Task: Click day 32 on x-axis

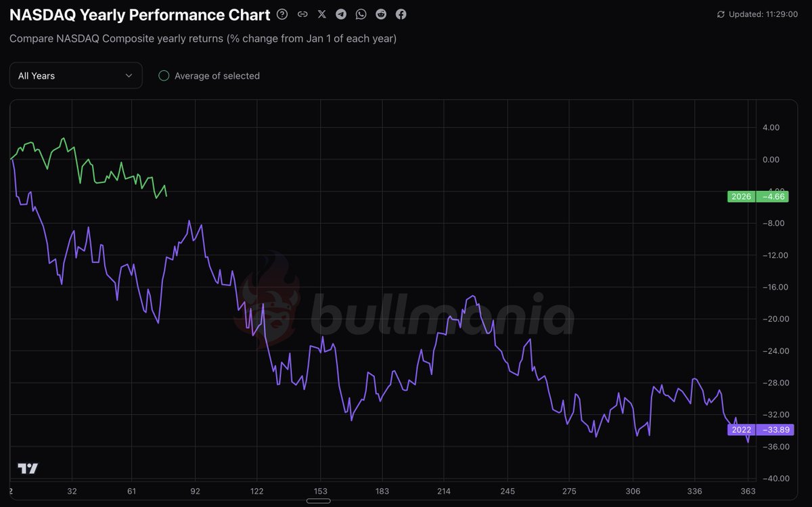Action: tap(72, 491)
